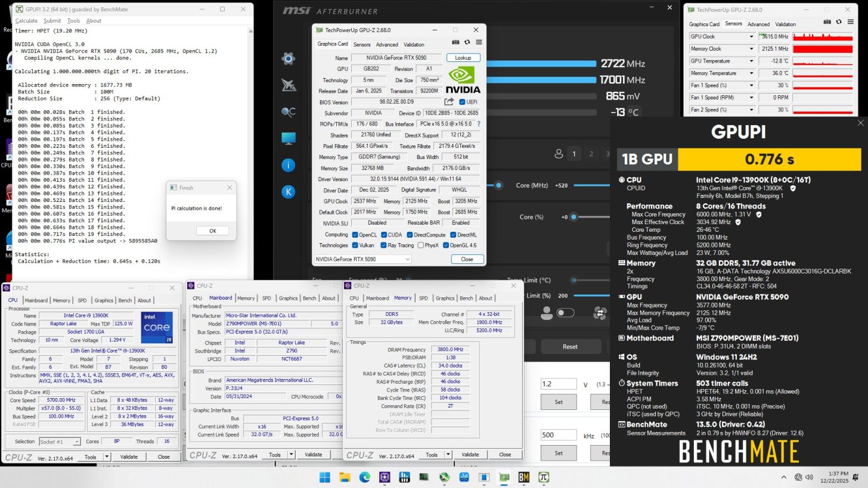Image resolution: width=868 pixels, height=488 pixels.
Task: Click GPUPI pi taskbar icon
Action: [543, 477]
